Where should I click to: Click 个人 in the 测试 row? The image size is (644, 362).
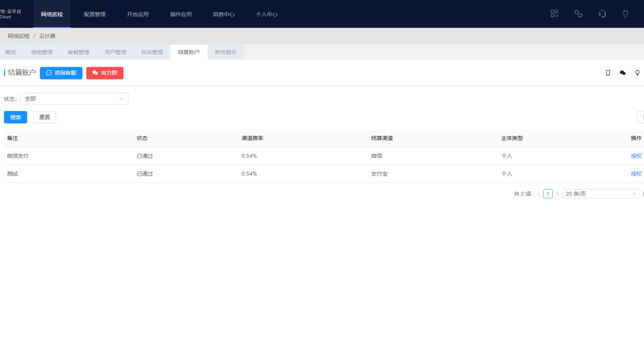[506, 174]
